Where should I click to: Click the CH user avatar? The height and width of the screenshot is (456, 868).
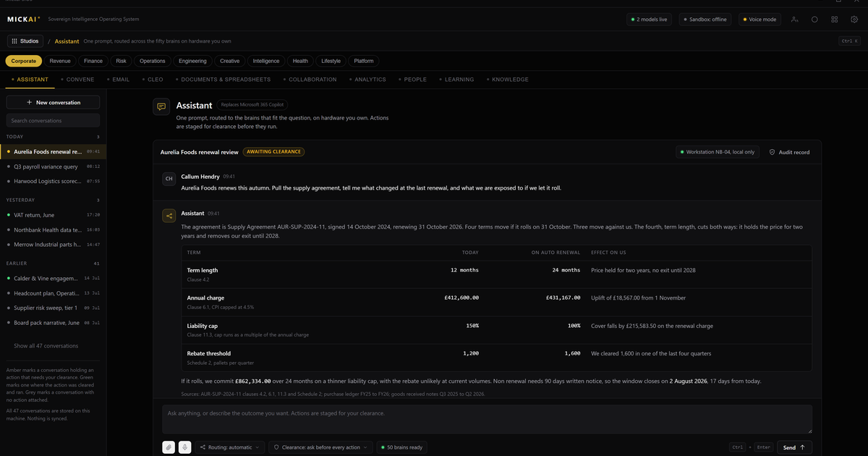[169, 178]
